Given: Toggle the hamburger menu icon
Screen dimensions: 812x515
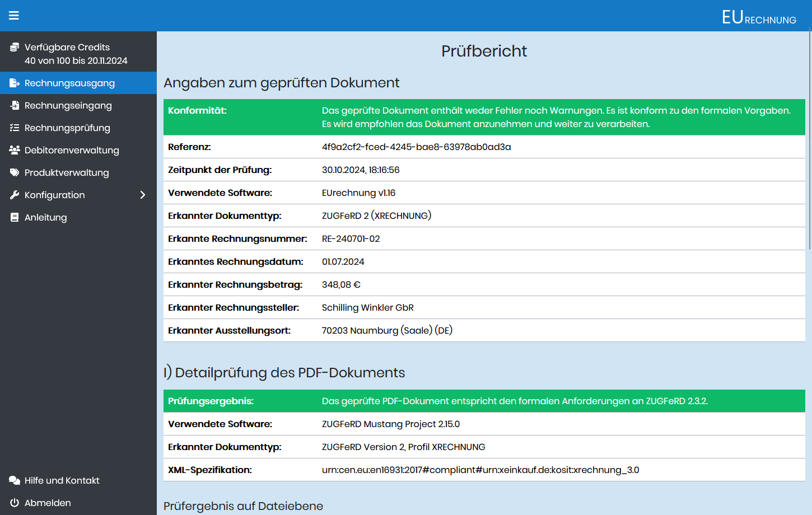Looking at the screenshot, I should click(x=14, y=16).
